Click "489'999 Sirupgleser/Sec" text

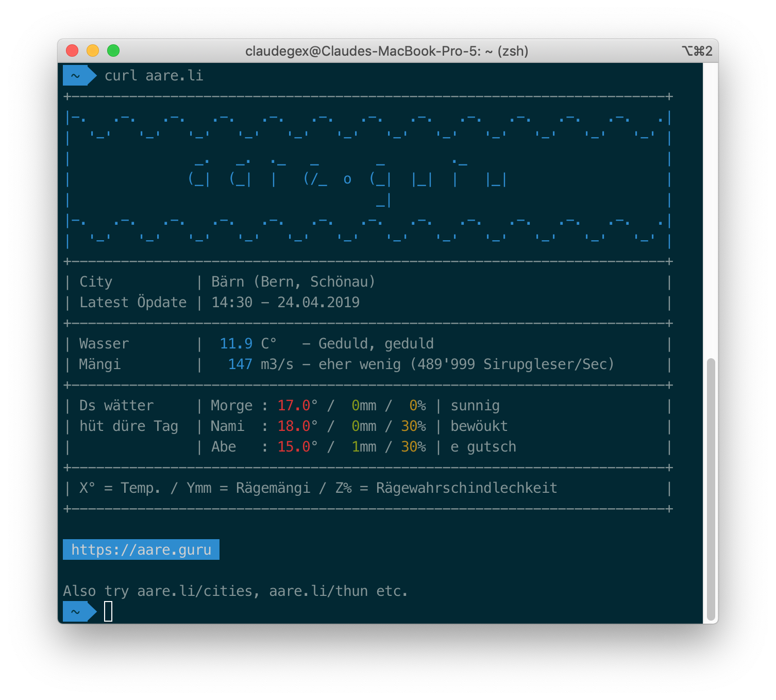[x=513, y=364]
